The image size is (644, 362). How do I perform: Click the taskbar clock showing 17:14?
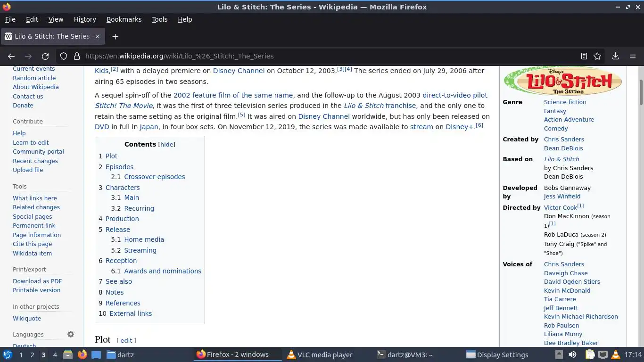(633, 355)
